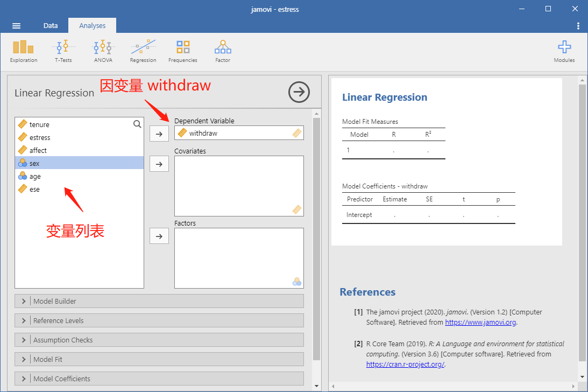The height and width of the screenshot is (392, 588).
Task: Switch to the Data tab
Action: tap(50, 25)
